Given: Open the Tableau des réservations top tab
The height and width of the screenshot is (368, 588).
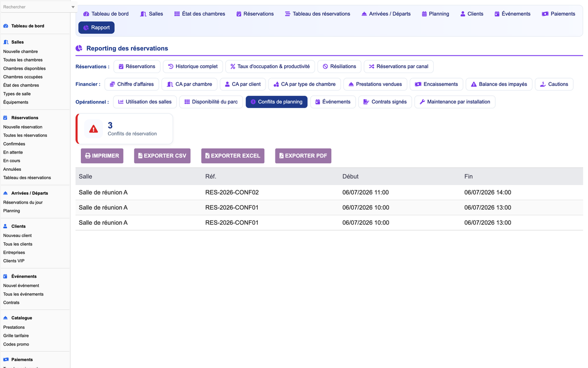Looking at the screenshot, I should 318,14.
